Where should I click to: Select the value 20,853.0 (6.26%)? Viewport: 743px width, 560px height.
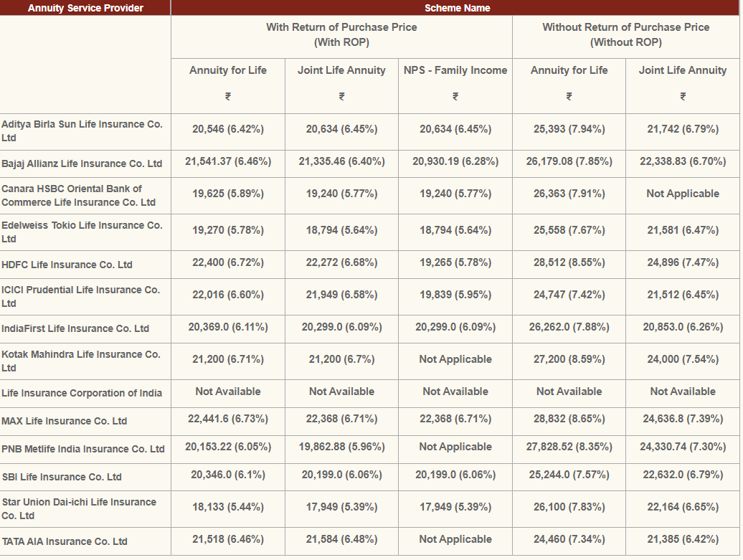coord(683,326)
